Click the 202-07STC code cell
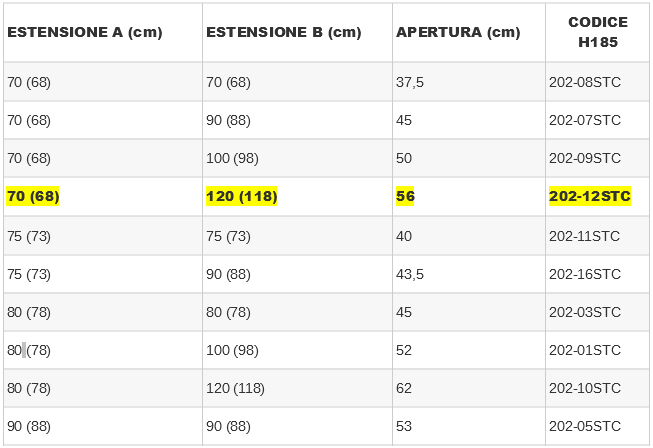 coord(585,120)
